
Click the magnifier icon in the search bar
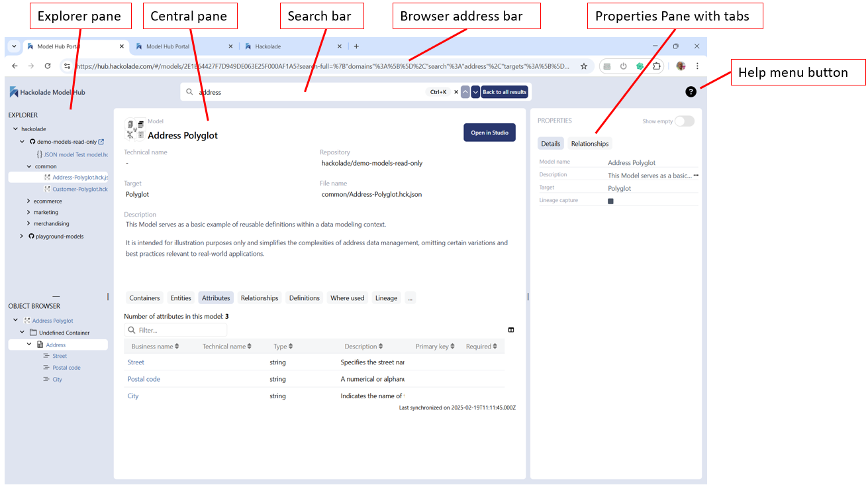189,92
